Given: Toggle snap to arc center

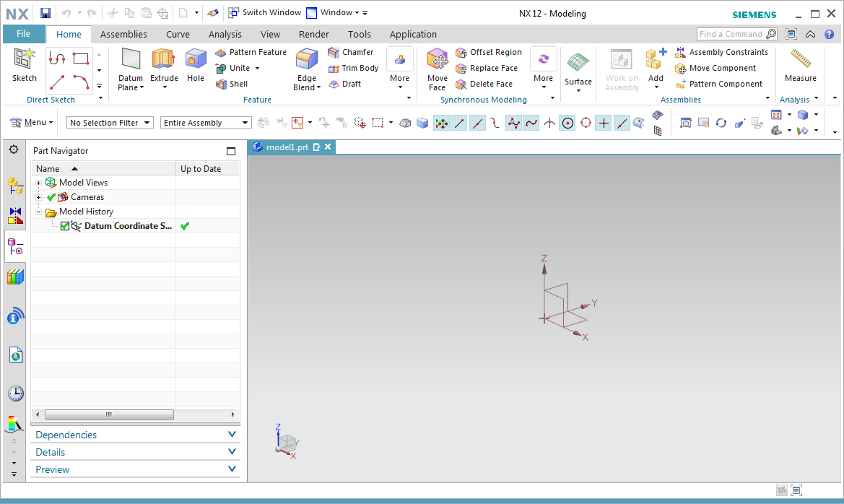Looking at the screenshot, I should [567, 123].
